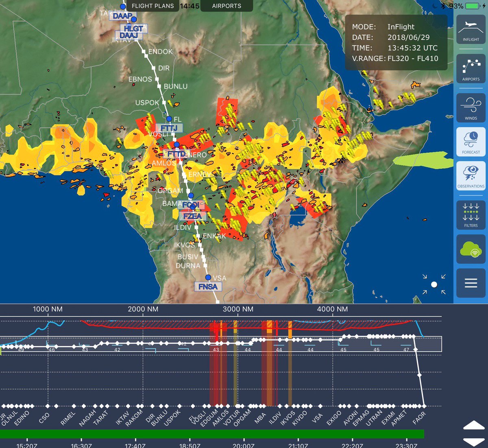488x448 pixels.
Task: Disable the highlighted FORECAST overlay
Action: click(x=471, y=142)
